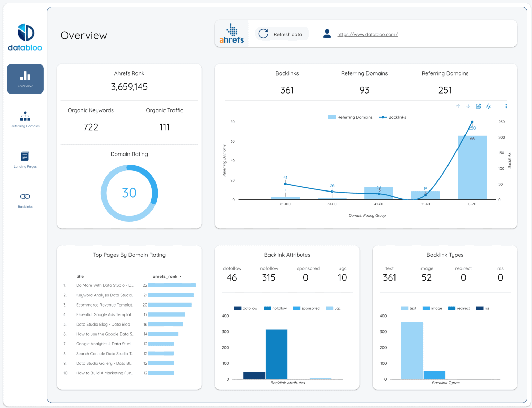The image size is (532, 408).
Task: Click the 21-40 referring domains bar
Action: (x=425, y=195)
